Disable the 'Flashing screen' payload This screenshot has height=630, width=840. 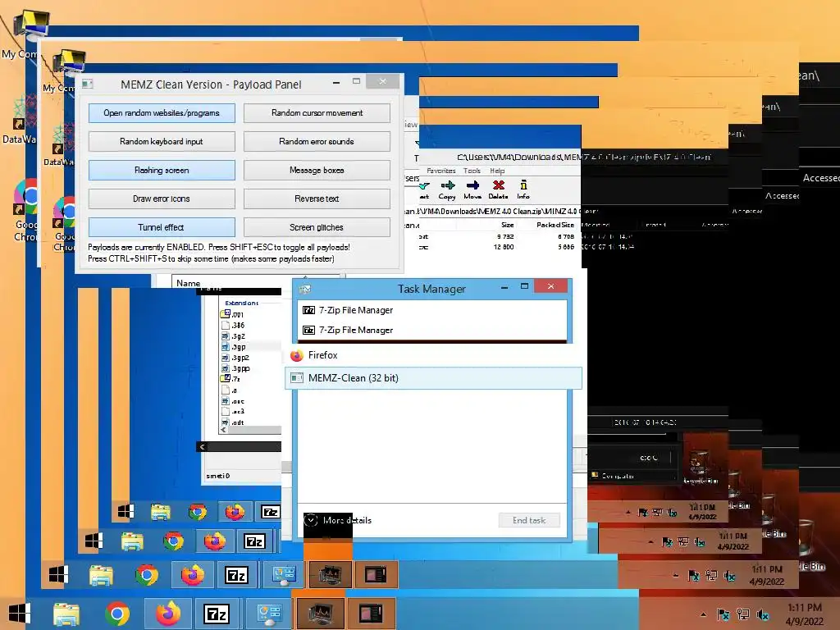tap(162, 171)
